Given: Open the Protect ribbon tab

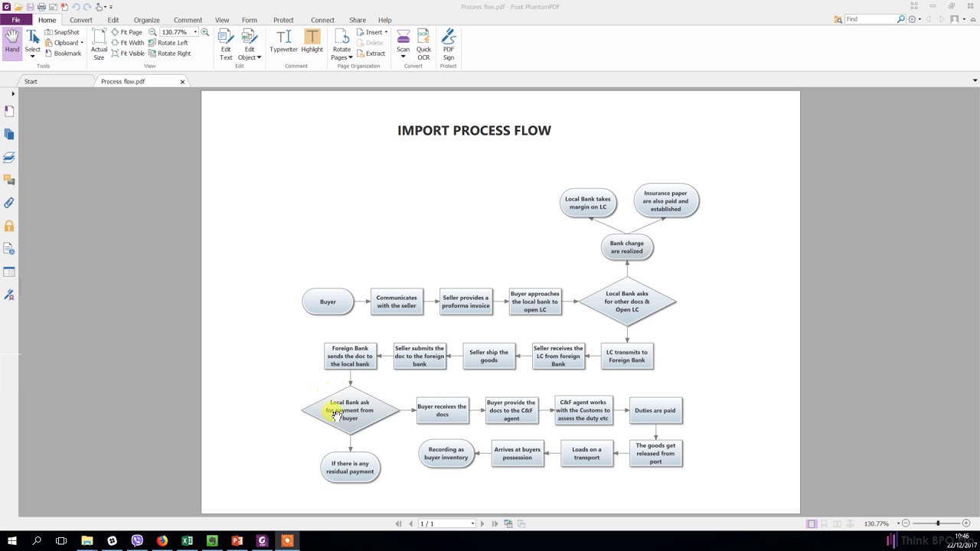Looking at the screenshot, I should 283,20.
